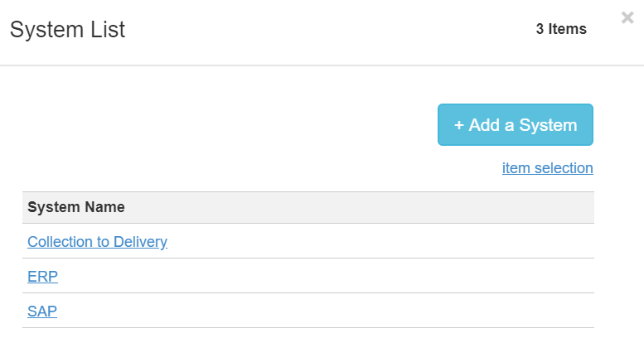Select the ERP system link

click(x=42, y=277)
